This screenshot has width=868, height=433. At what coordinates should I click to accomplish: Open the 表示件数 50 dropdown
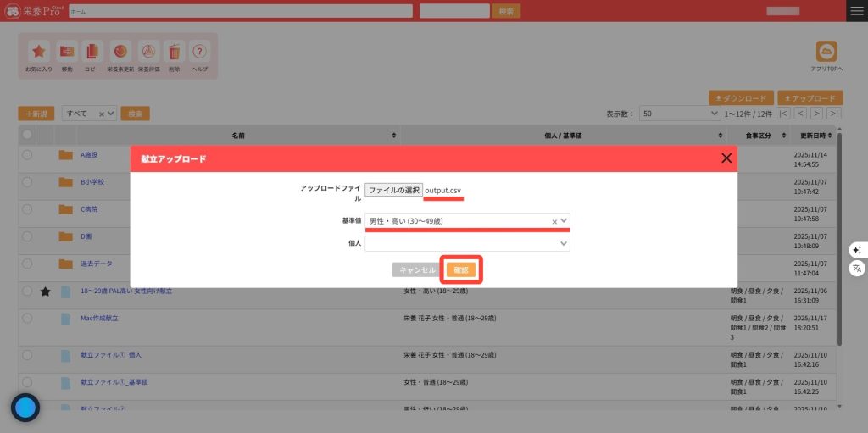(680, 113)
